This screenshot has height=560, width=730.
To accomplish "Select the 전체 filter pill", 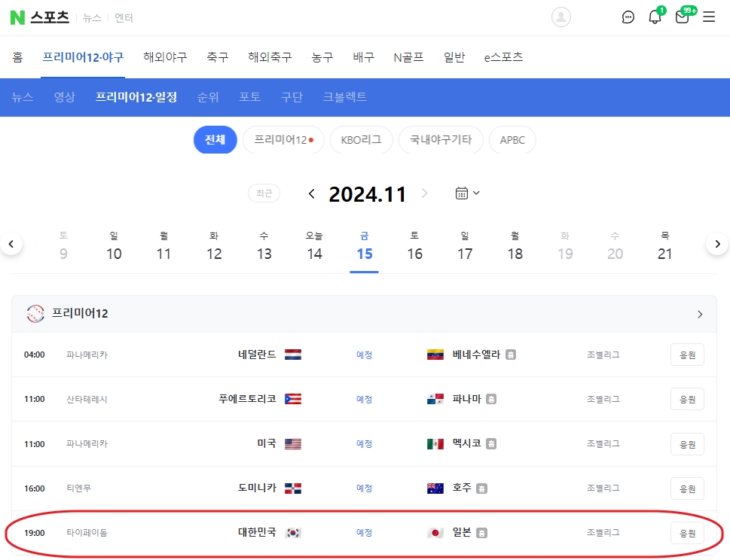I will click(x=215, y=139).
